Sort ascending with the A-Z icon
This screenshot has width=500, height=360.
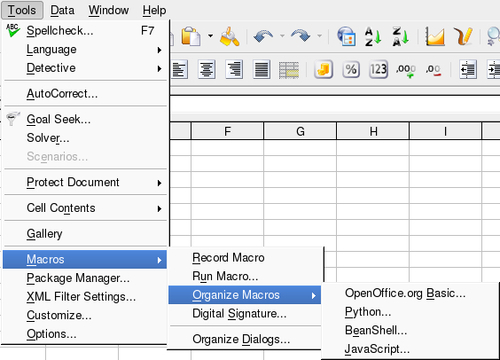(x=373, y=36)
